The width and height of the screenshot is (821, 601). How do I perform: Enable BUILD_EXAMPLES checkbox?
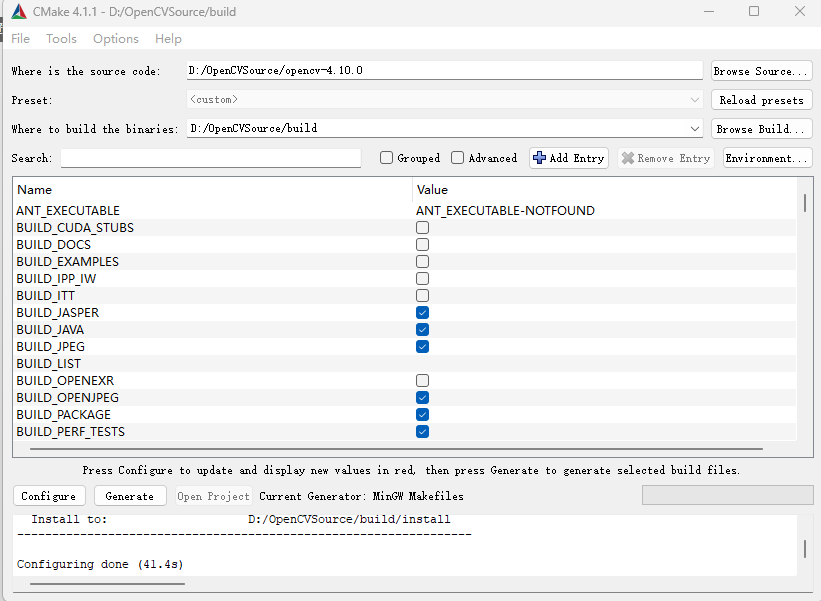423,261
